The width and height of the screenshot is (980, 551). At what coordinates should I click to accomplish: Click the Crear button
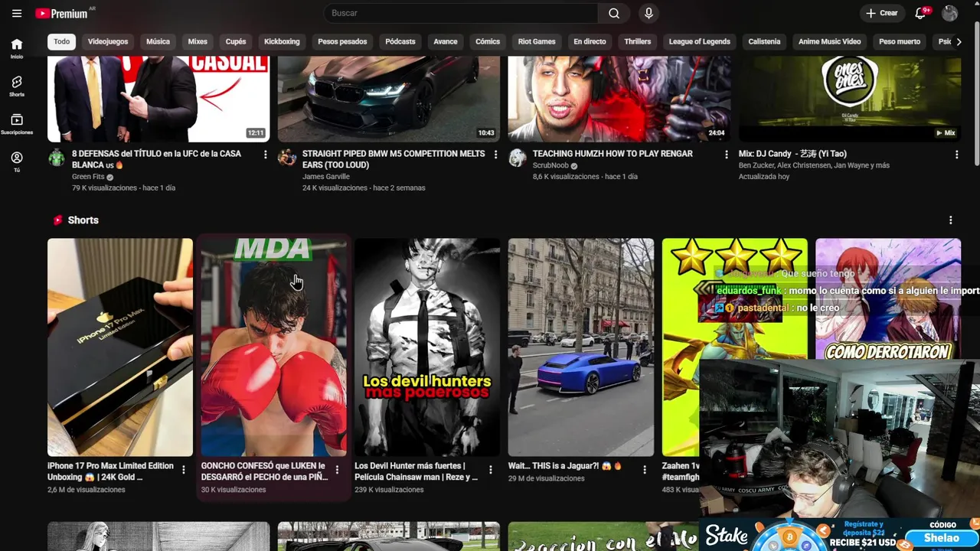click(x=881, y=13)
